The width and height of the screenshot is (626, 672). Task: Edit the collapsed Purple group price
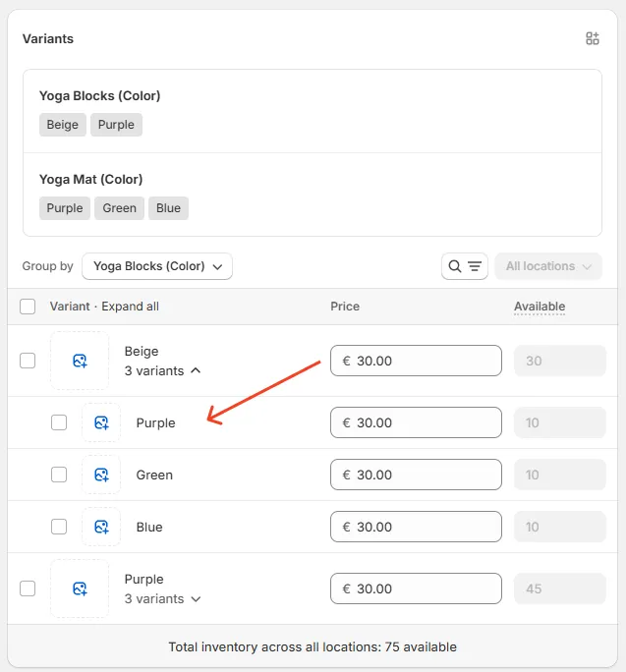tap(416, 588)
